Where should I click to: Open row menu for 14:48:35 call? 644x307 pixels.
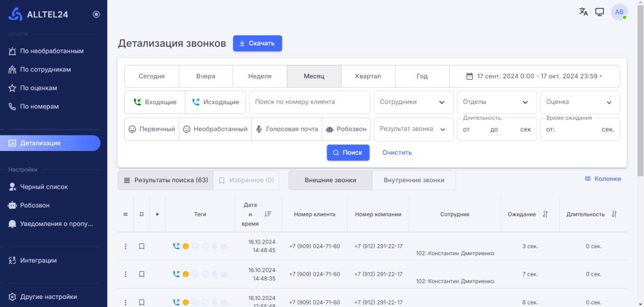[126, 274]
